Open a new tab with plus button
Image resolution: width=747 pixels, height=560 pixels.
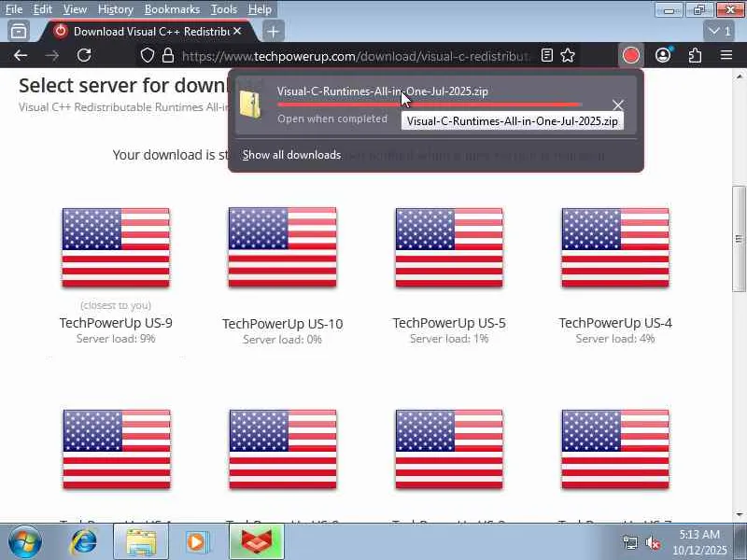coord(273,32)
